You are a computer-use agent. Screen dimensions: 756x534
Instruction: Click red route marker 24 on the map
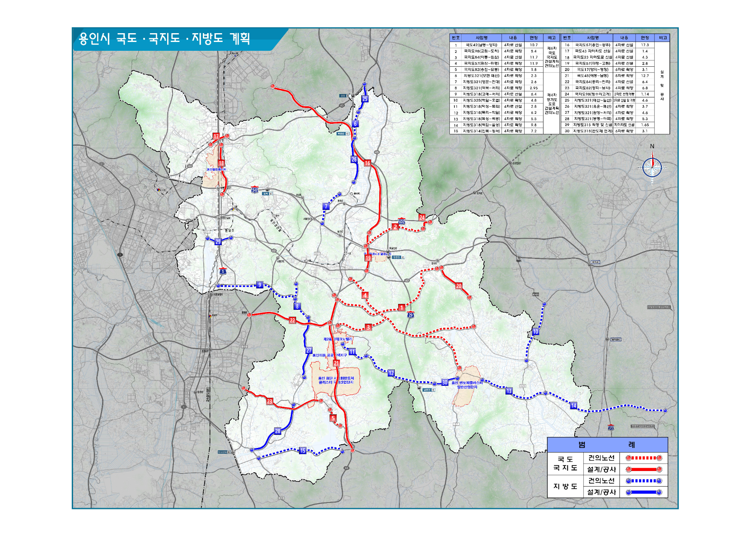pos(422,217)
